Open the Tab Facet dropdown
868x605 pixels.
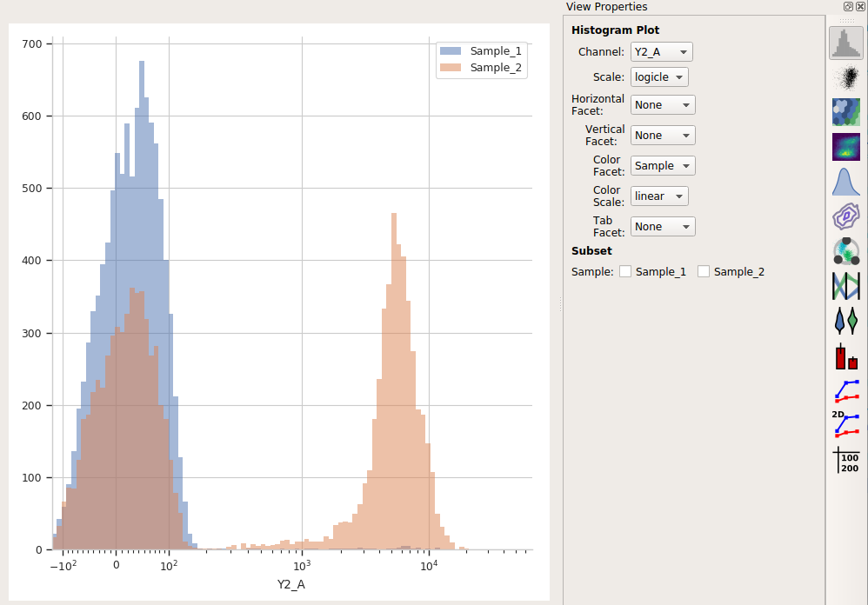[663, 227]
